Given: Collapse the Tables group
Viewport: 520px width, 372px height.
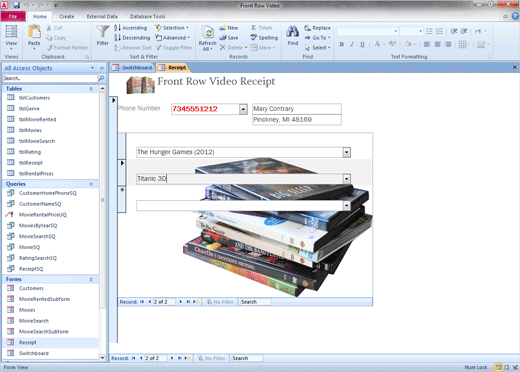Looking at the screenshot, I should tap(91, 89).
